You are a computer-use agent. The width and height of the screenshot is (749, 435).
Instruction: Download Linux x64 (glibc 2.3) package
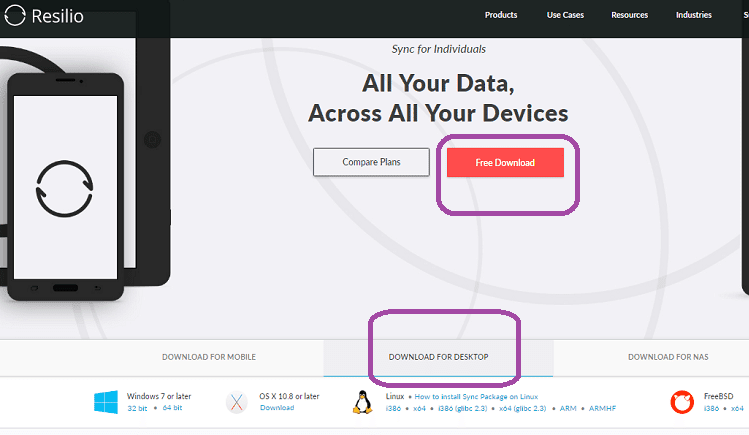point(523,409)
